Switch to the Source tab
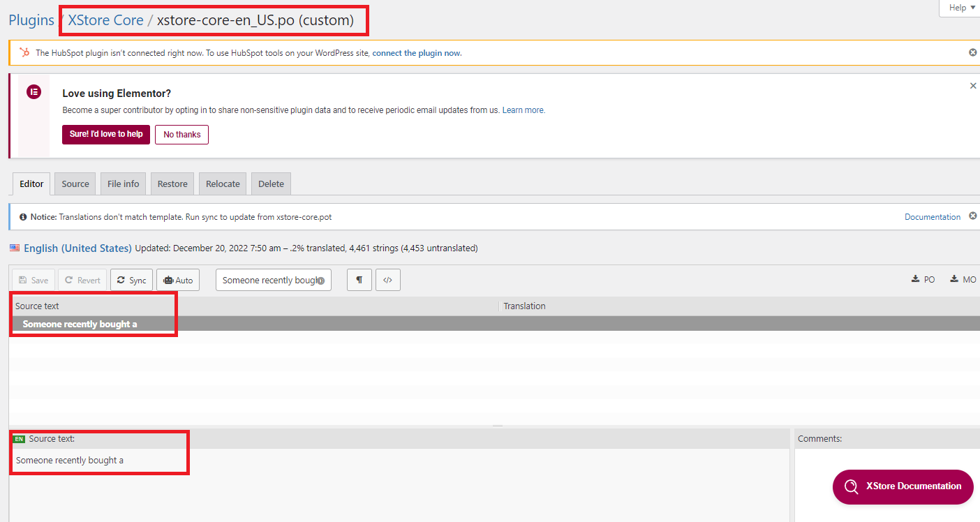980x522 pixels. click(x=75, y=184)
